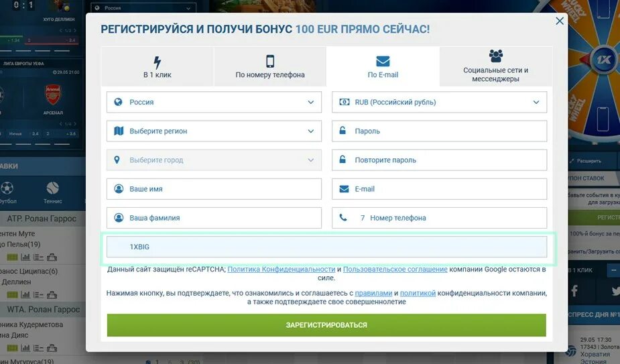Focus the 'Повторите пароль' input field
Image resolution: width=620 pixels, height=364 pixels.
(x=439, y=160)
